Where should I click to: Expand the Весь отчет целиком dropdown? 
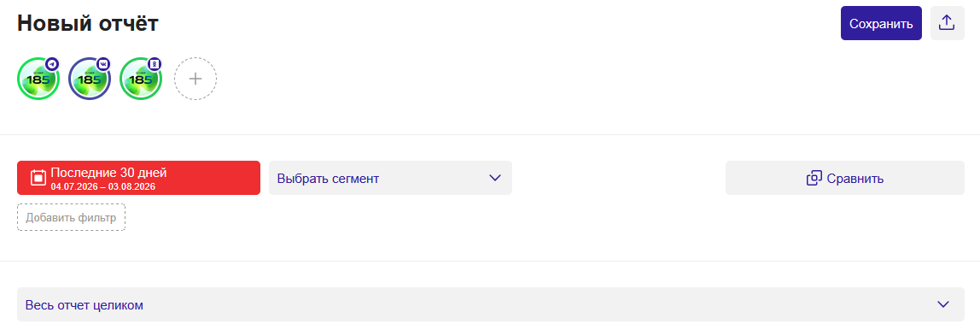pos(491,305)
